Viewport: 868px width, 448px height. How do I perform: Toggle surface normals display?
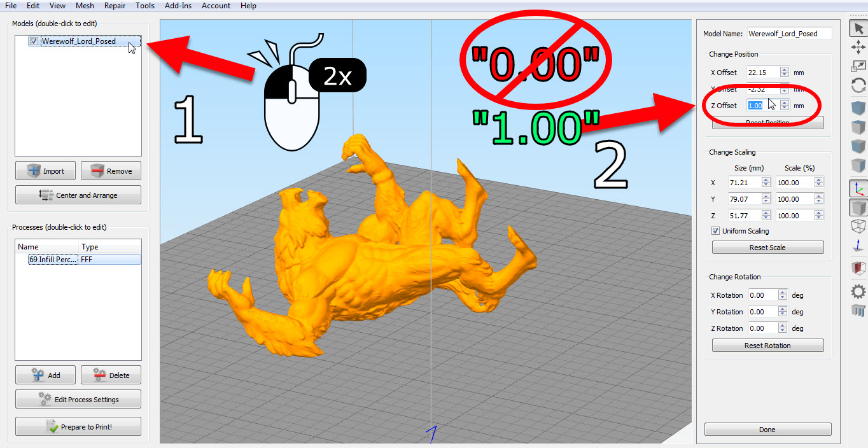click(858, 246)
